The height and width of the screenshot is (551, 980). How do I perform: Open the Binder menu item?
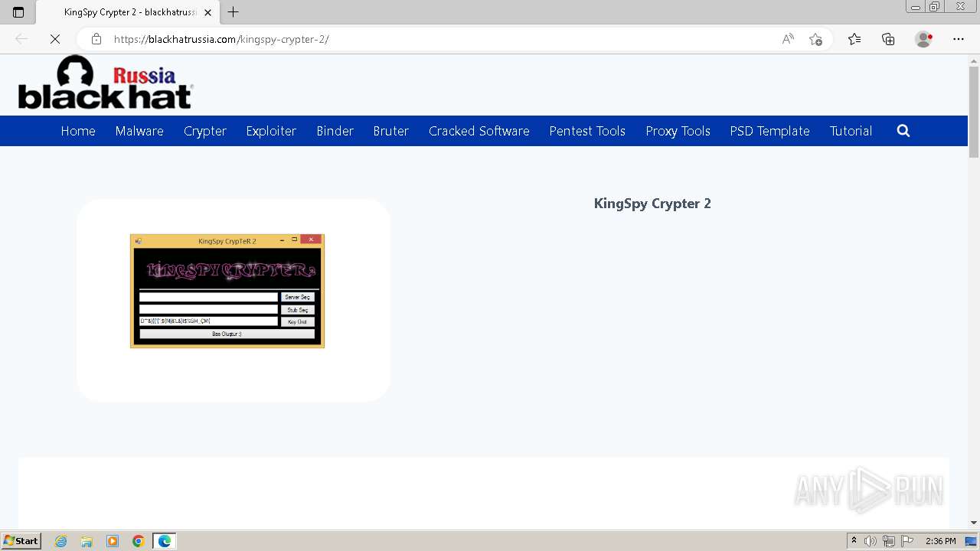[335, 131]
